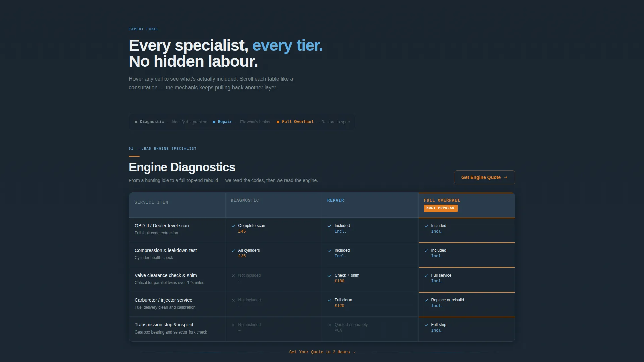Click Full fault code extraction text
This screenshot has height=362, width=644.
156,233
